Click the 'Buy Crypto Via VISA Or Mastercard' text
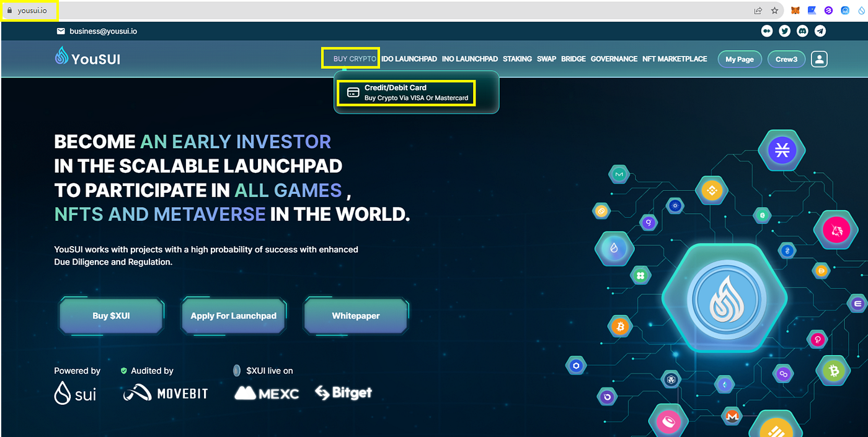The width and height of the screenshot is (868, 437). (416, 98)
